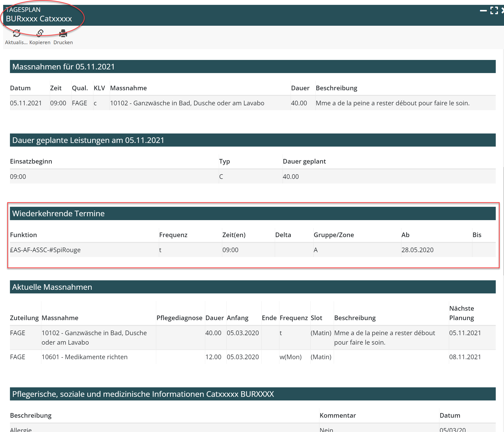This screenshot has height=432, width=504.
Task: Click the Wiederkehrende Termine section header
Action: 58,213
